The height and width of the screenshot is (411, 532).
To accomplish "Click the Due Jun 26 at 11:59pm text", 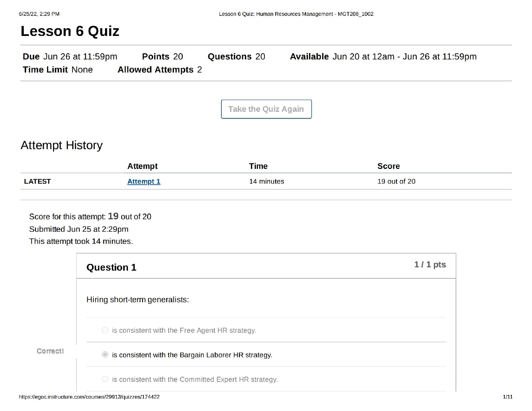I will click(70, 56).
